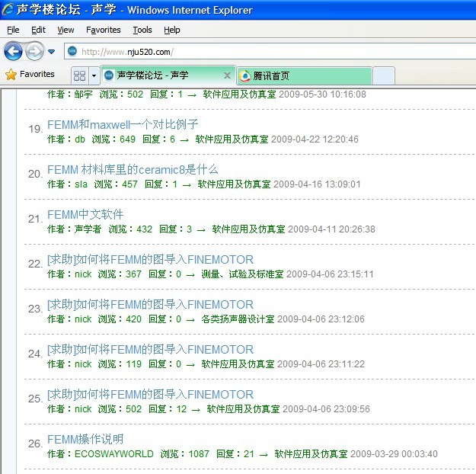This screenshot has width=476, height=474.
Task: Open the FEMM中文软件 thread
Action: tap(85, 214)
